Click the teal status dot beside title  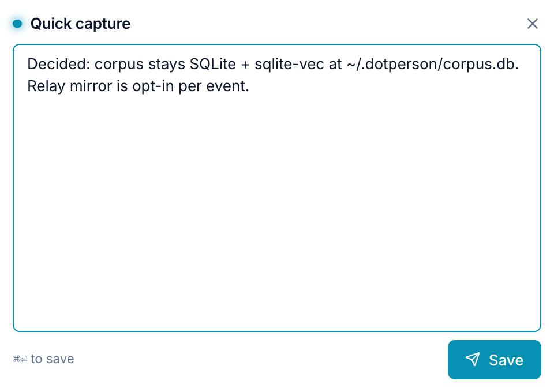(17, 24)
